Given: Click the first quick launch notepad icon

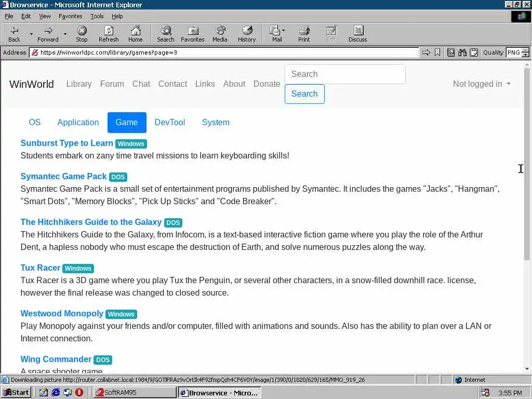Looking at the screenshot, I should tap(44, 393).
